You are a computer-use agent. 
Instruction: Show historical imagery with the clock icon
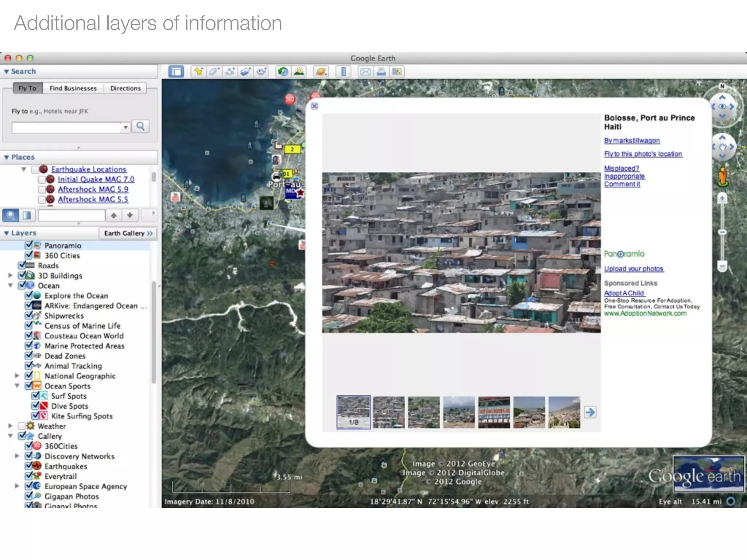[283, 71]
